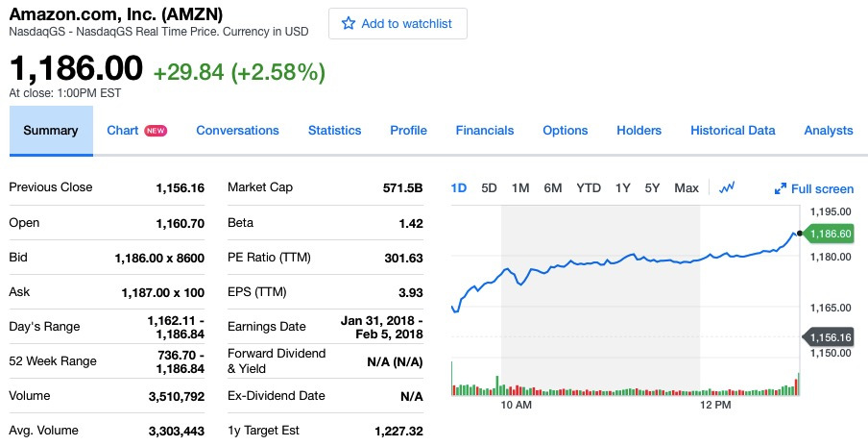Show the 1Y price chart

click(x=623, y=187)
